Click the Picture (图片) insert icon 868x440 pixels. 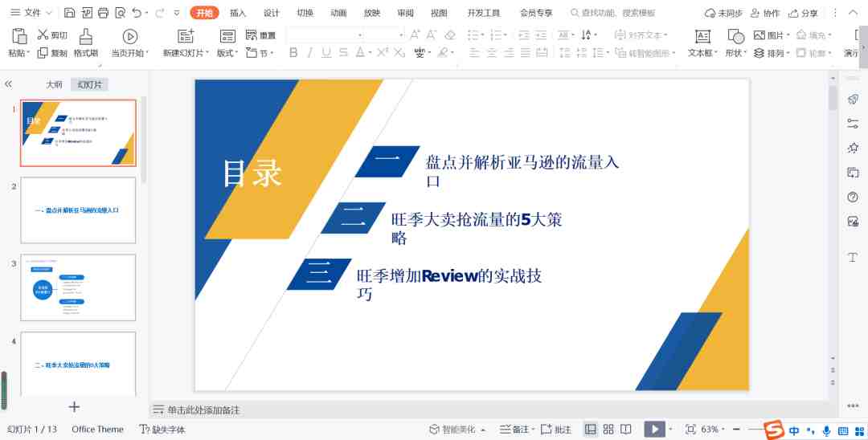[x=759, y=35]
